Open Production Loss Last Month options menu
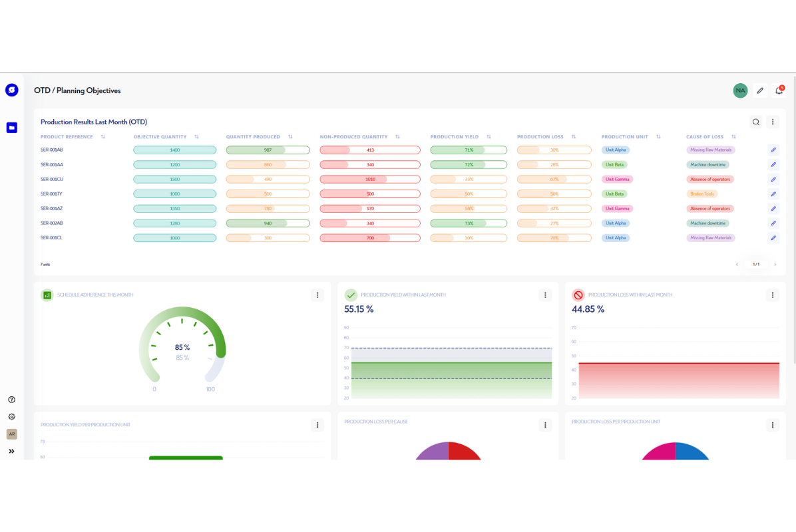The width and height of the screenshot is (796, 532). click(x=772, y=295)
